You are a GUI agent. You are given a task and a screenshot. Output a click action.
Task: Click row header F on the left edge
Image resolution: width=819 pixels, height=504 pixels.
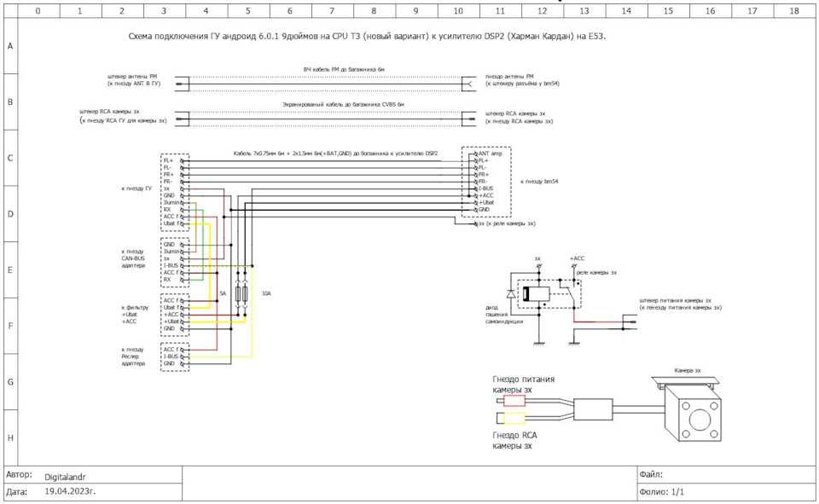10,326
